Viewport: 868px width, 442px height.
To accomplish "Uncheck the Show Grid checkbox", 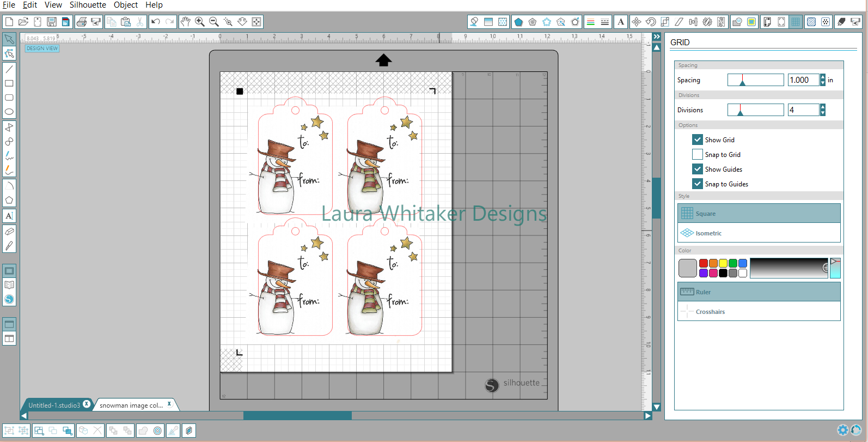I will coord(698,140).
